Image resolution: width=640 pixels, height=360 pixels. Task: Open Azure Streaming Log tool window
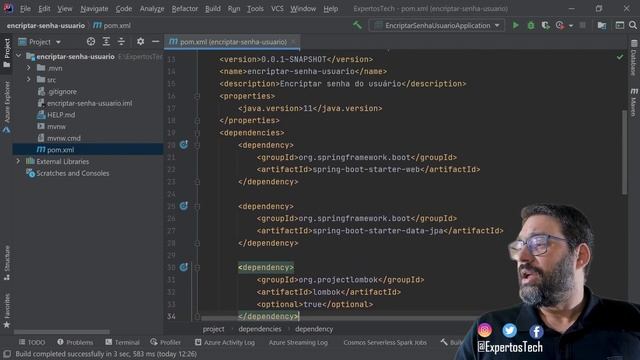point(298,342)
